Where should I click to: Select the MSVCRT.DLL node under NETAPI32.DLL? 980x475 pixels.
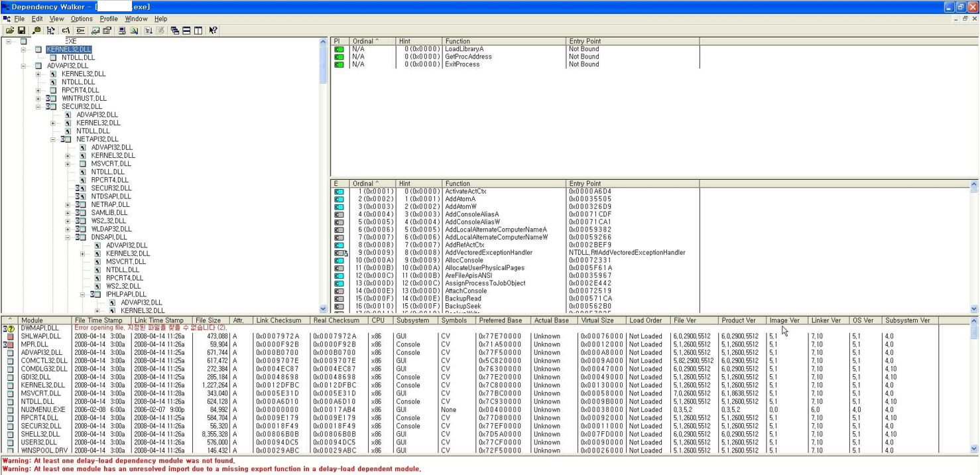point(111,164)
